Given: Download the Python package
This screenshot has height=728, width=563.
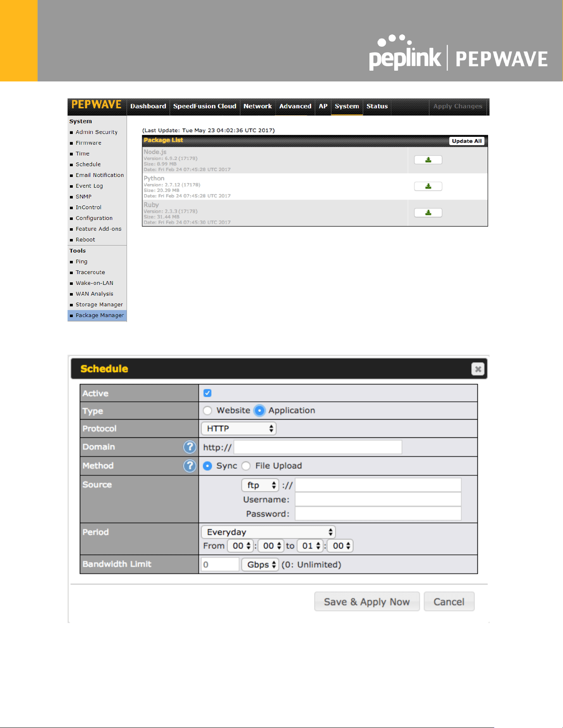Looking at the screenshot, I should [x=428, y=186].
